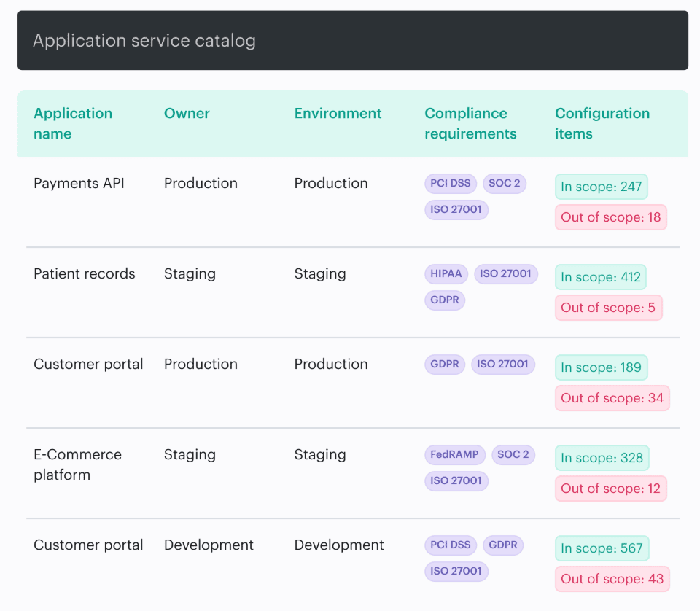Click the "Out of scope: 34" badge
Screen dimensions: 700x611
pyautogui.click(x=612, y=398)
